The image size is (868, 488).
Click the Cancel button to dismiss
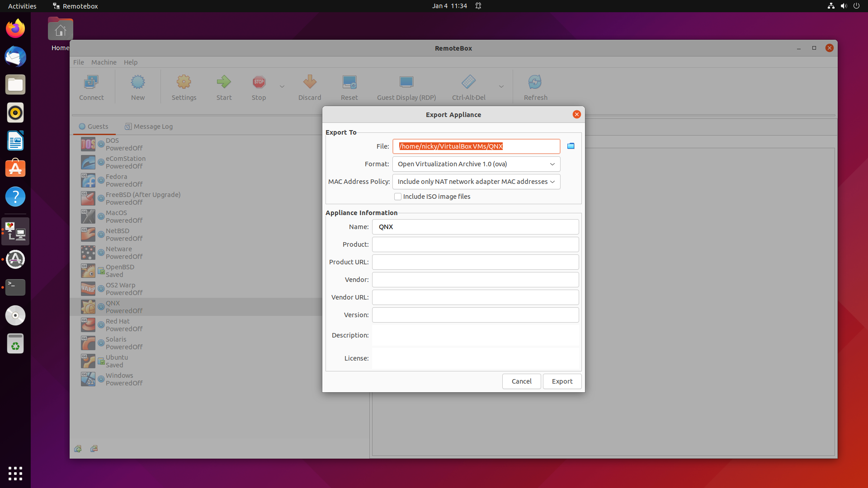pyautogui.click(x=522, y=381)
